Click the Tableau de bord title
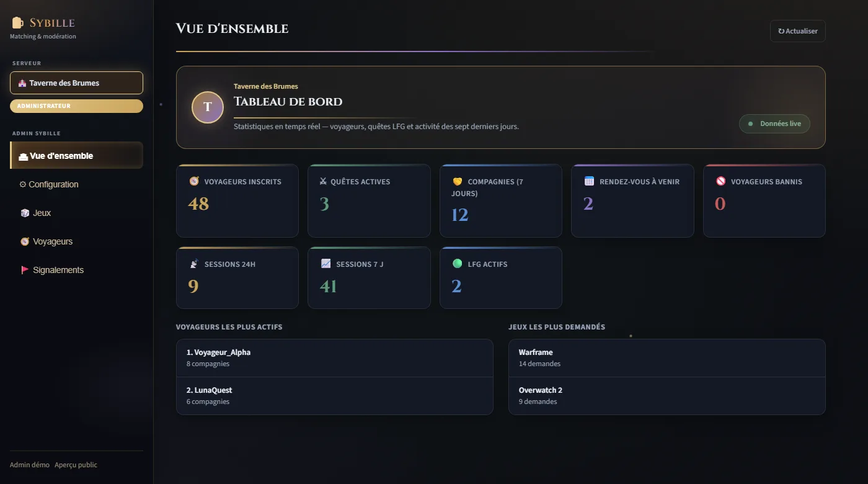 coord(288,102)
